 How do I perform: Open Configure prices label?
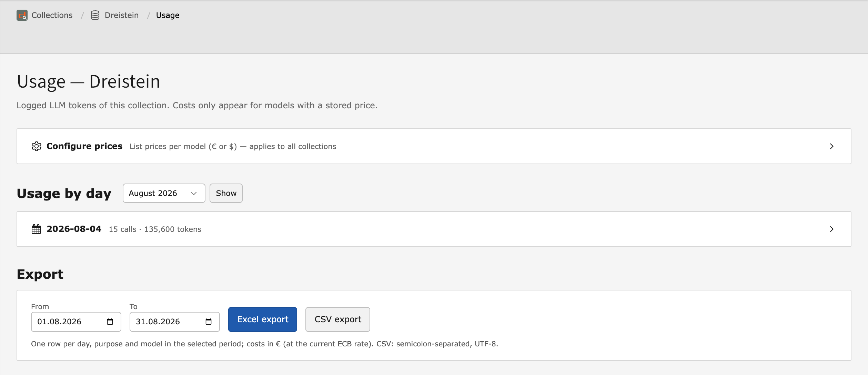[84, 146]
